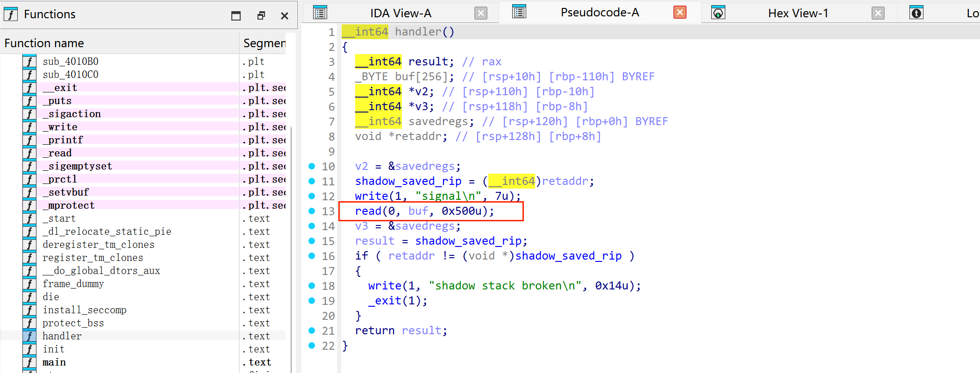Select the IDA View-A tab
The height and width of the screenshot is (373, 980).
[x=401, y=13]
